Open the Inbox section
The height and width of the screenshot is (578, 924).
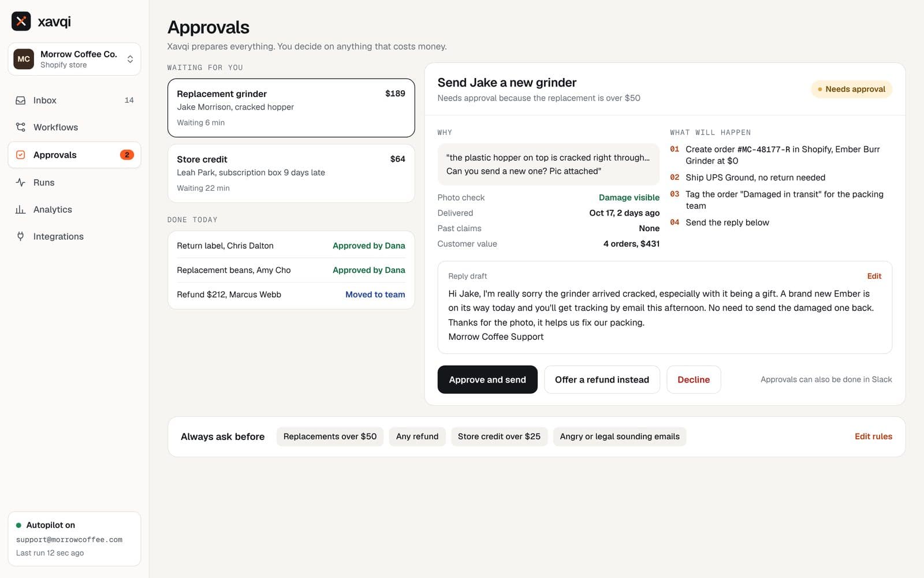(74, 100)
